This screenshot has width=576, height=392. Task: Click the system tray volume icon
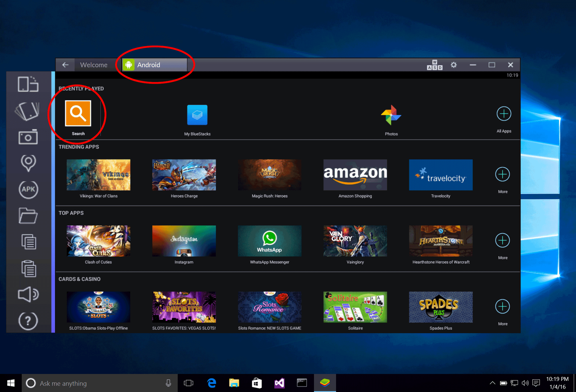click(x=525, y=383)
